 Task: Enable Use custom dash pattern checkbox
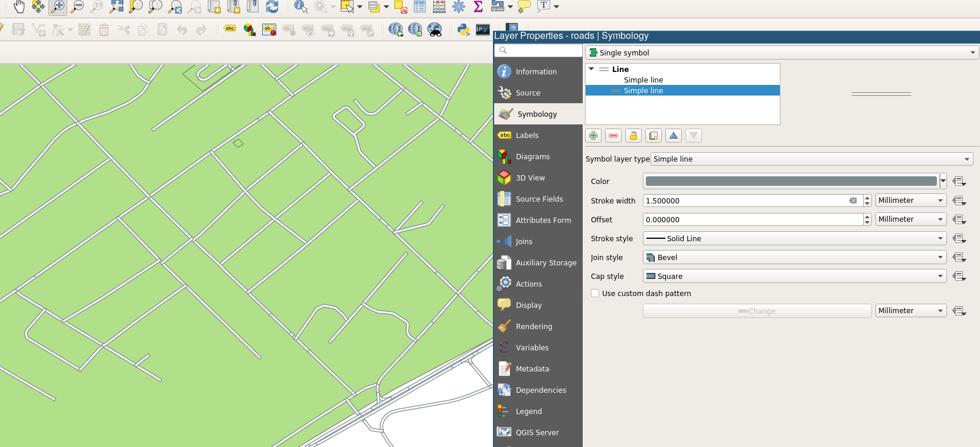tap(595, 293)
